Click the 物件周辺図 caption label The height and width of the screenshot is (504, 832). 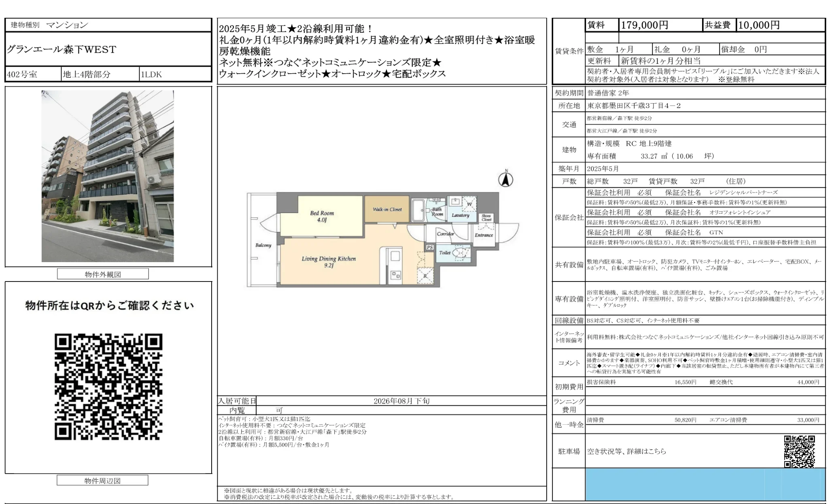tap(102, 481)
